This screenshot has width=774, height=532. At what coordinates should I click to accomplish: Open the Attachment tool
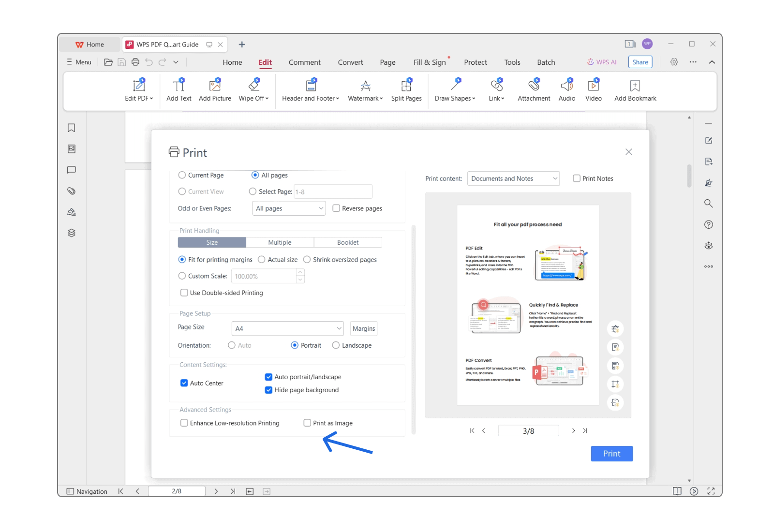click(534, 86)
